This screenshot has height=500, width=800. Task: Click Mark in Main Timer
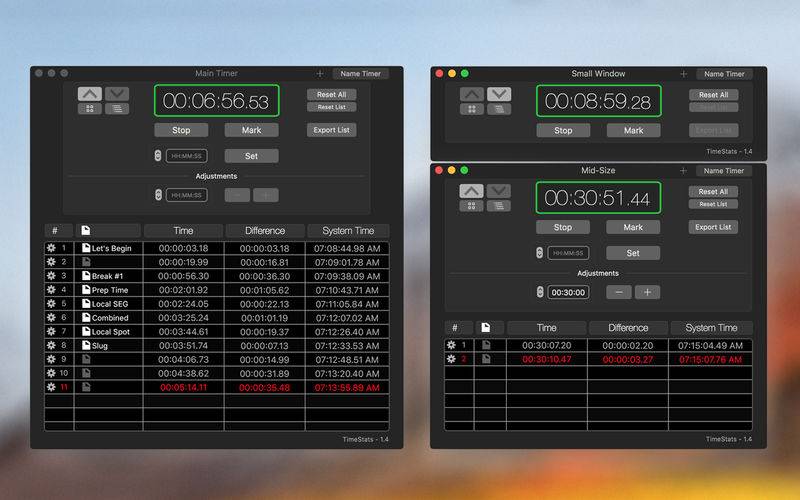[252, 130]
